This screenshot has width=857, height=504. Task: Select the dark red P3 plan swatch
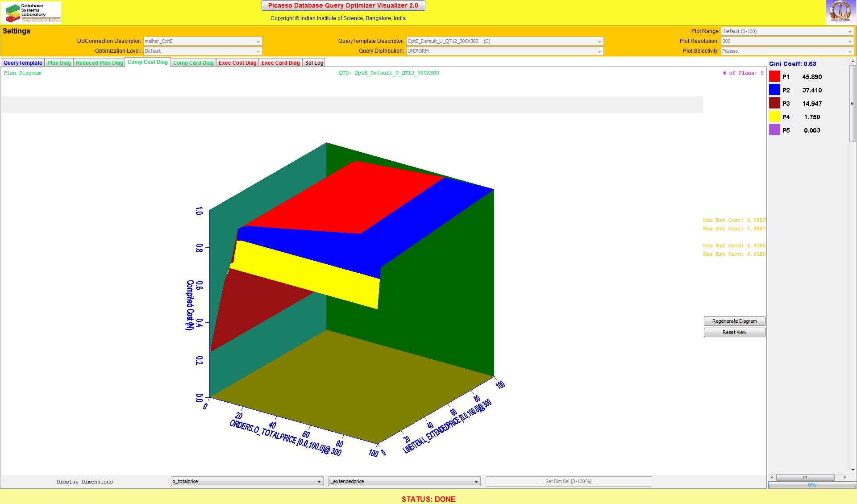point(774,104)
